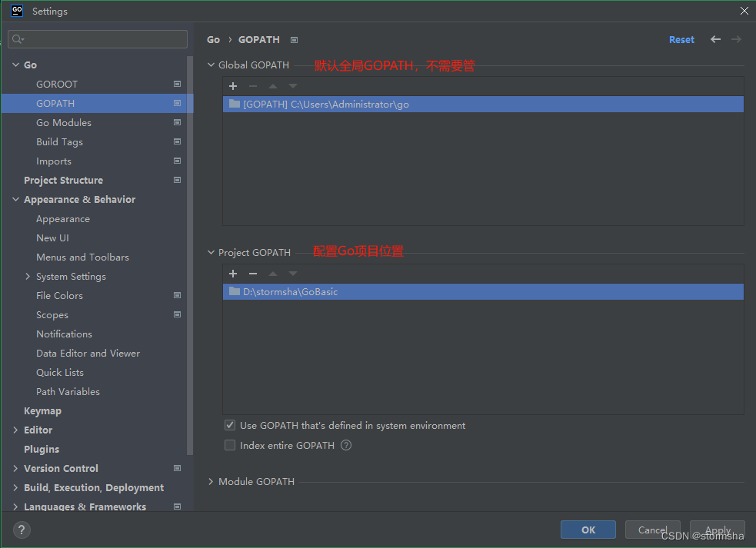This screenshot has width=756, height=548.
Task: Open Appearance settings page
Action: click(62, 219)
